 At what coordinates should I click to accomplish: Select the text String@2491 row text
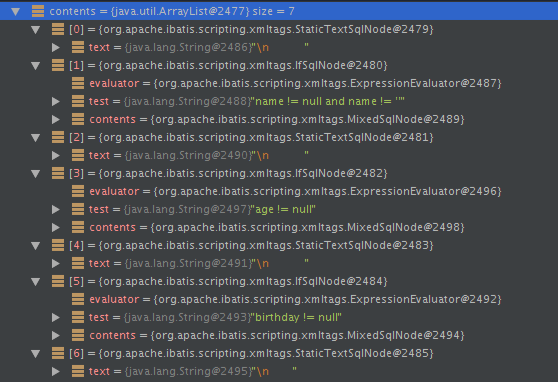[x=199, y=263]
